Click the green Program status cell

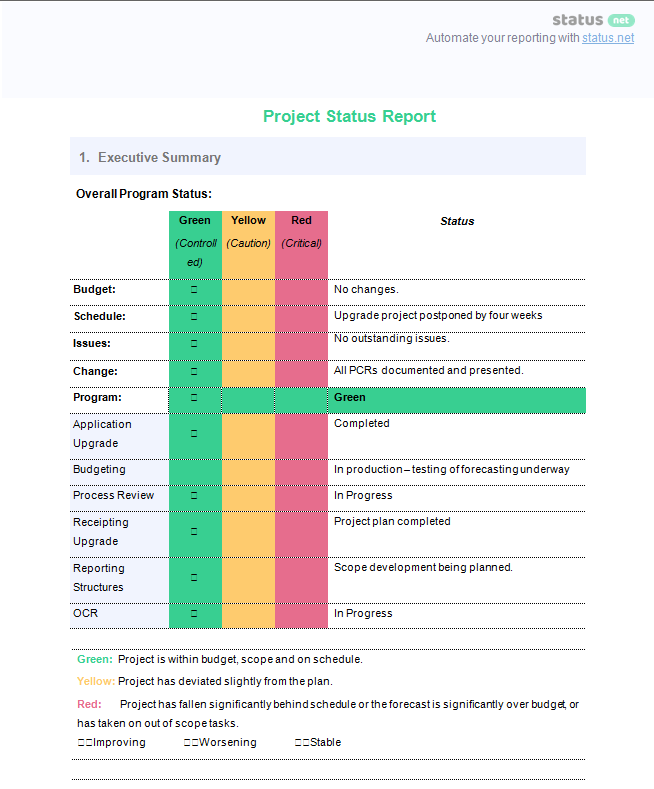point(457,400)
